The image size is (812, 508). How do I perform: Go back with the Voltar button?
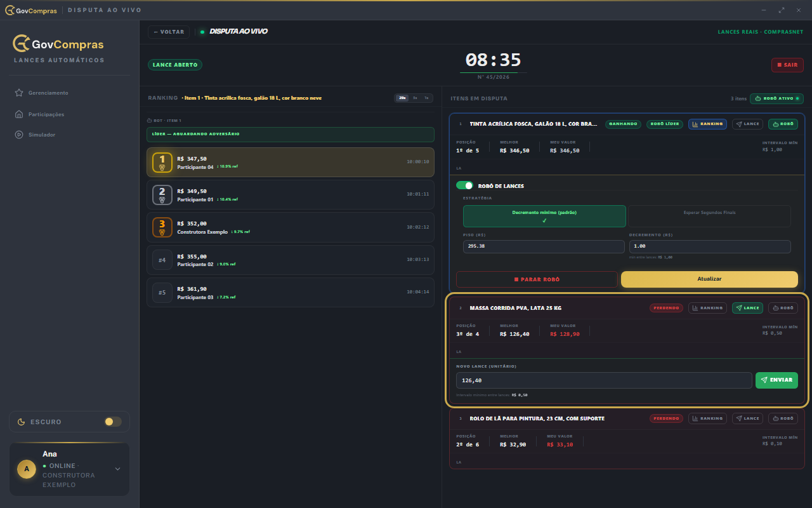169,32
